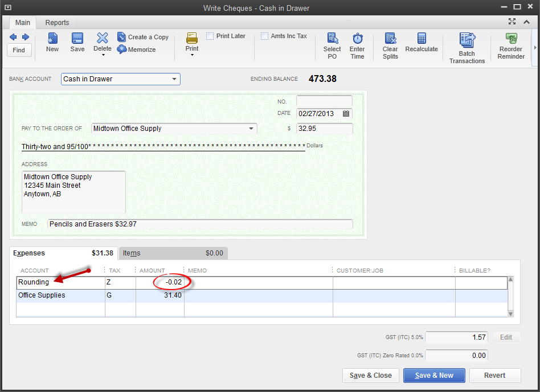
Task: Open the date calendar picker
Action: (346, 114)
